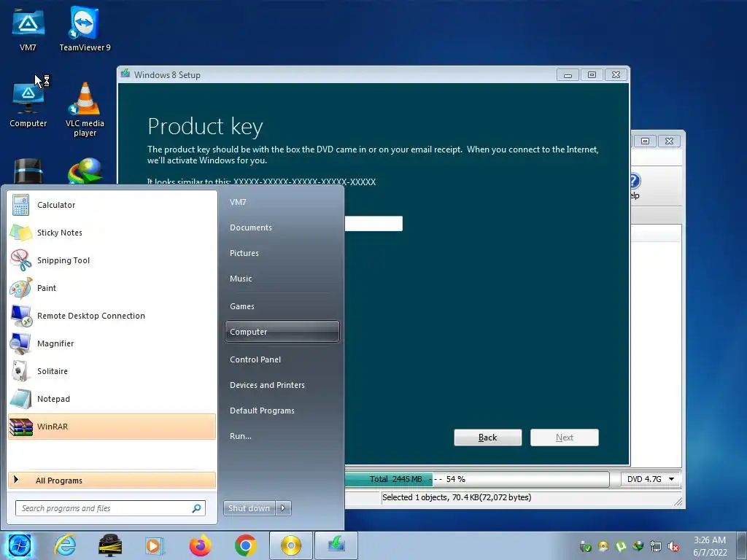Select the VLC media player desktop icon
This screenshot has height=560, width=747.
click(x=85, y=109)
